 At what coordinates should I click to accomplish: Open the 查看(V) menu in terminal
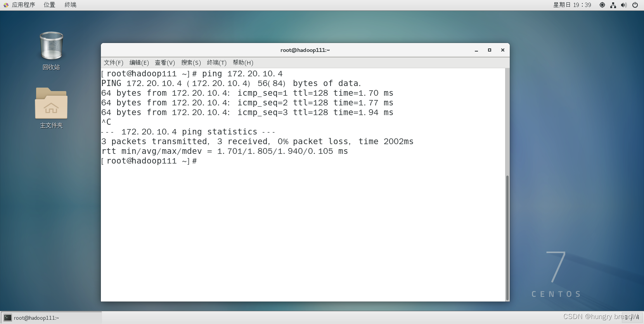[165, 63]
